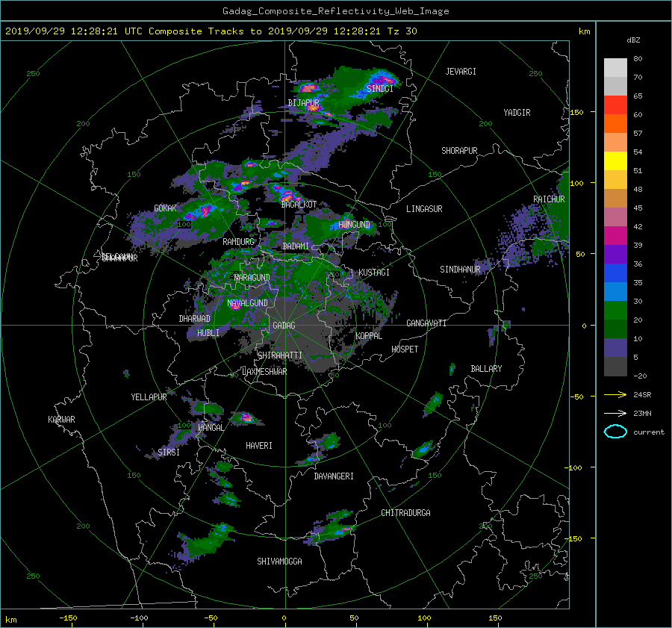The height and width of the screenshot is (628, 672).
Task: Click the storm cell echo near SINDGI
Action: 383,80
